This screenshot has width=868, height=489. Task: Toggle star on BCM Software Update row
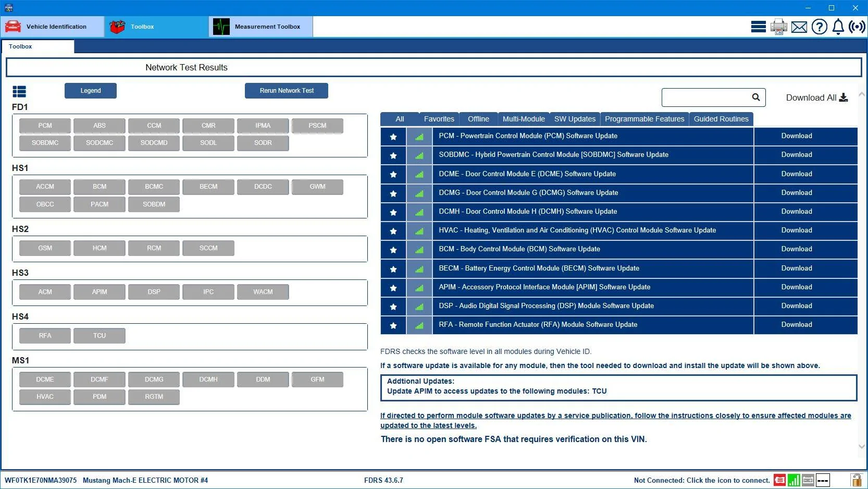[x=393, y=250]
